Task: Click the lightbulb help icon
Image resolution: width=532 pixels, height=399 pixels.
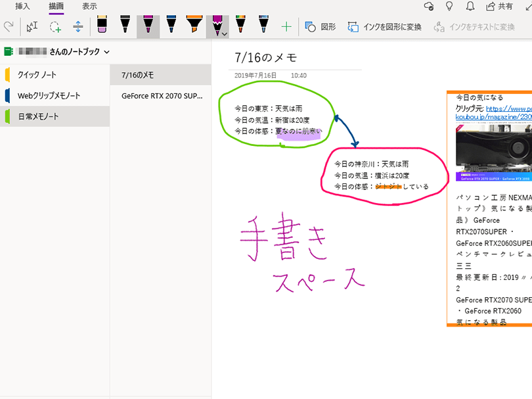Action: (x=450, y=6)
